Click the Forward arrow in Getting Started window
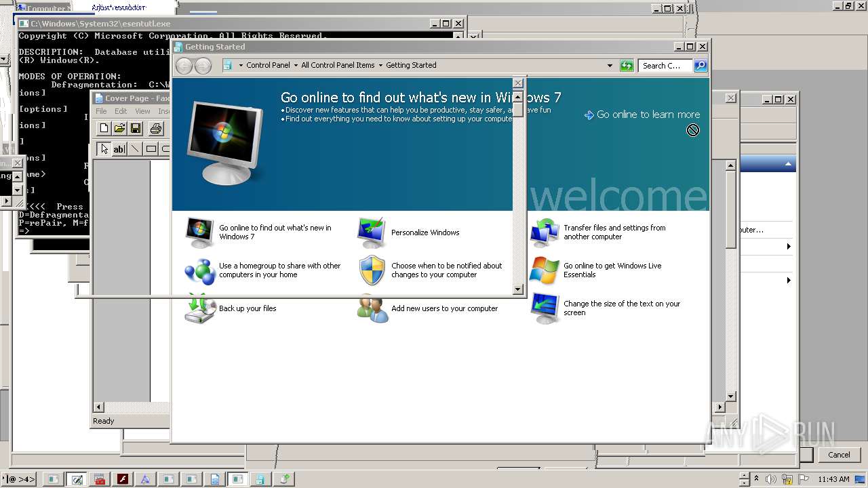This screenshot has height=488, width=868. (203, 66)
